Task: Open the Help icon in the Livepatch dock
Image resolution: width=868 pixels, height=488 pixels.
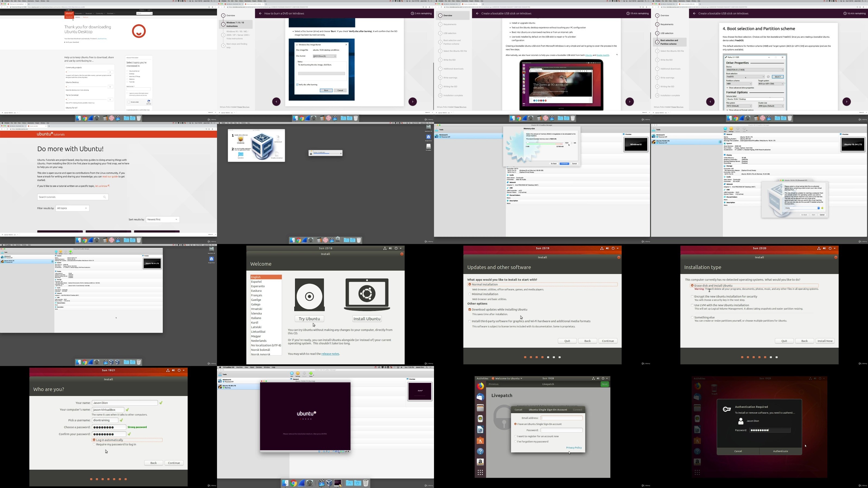Action: tap(480, 451)
